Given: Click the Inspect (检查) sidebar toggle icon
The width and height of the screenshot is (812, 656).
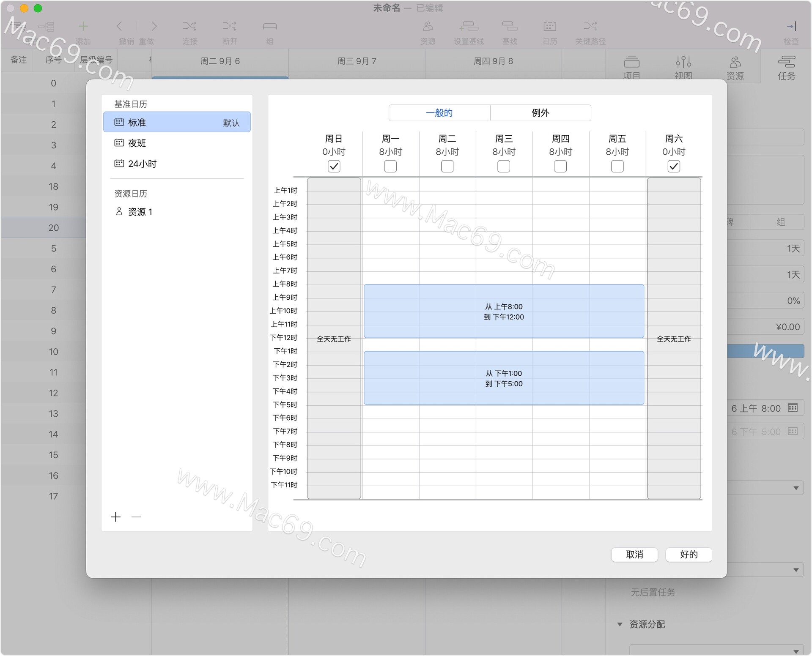Looking at the screenshot, I should click(791, 27).
